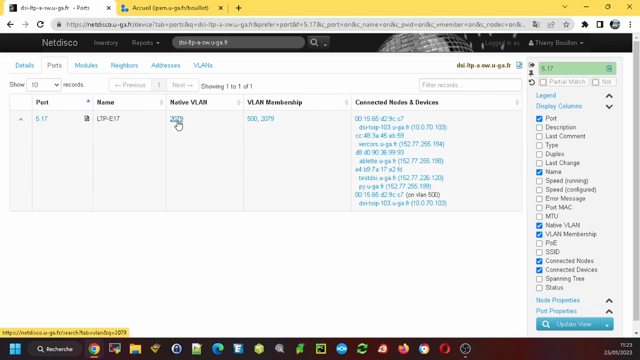Open the MAC cc:48:3a:45:eb:59 link
The image size is (640, 360).
tap(379, 136)
